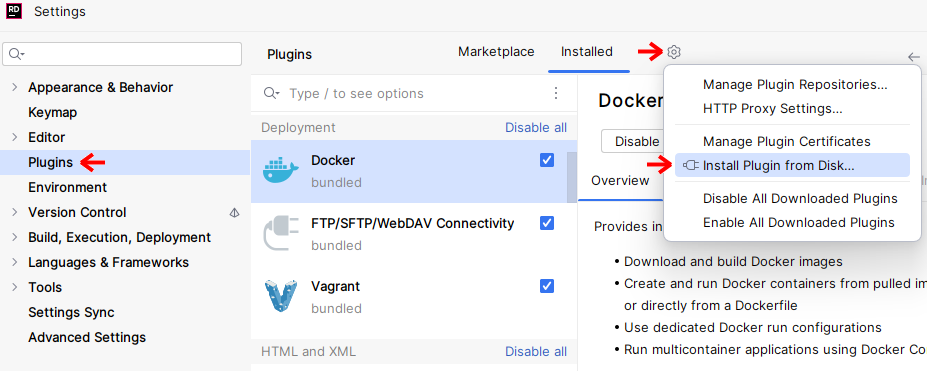Switch to the Marketplace tab
The image size is (927, 371).
(x=496, y=52)
